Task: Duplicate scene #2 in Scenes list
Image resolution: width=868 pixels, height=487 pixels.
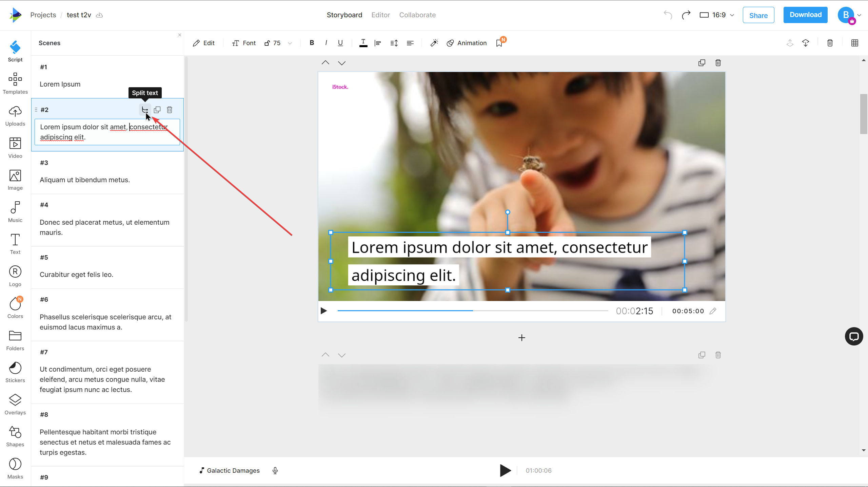Action: tap(157, 110)
